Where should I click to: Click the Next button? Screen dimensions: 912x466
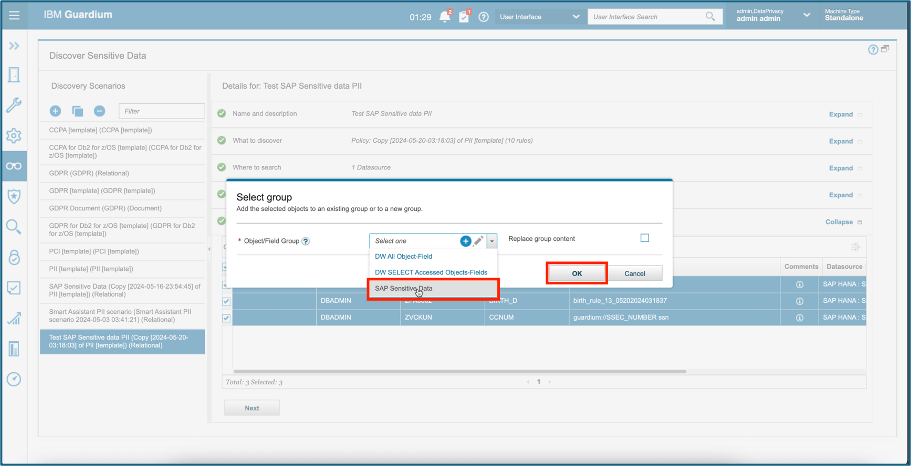(x=252, y=408)
